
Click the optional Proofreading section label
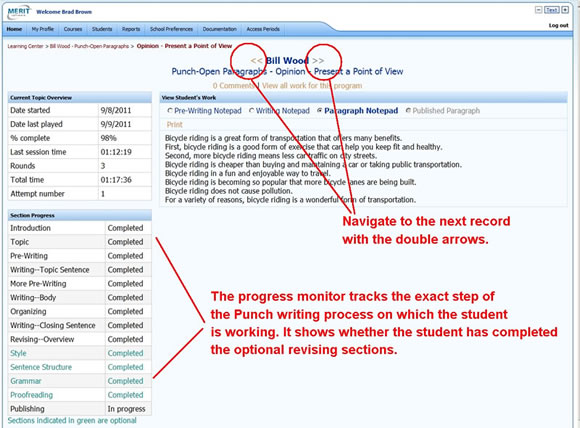point(31,395)
